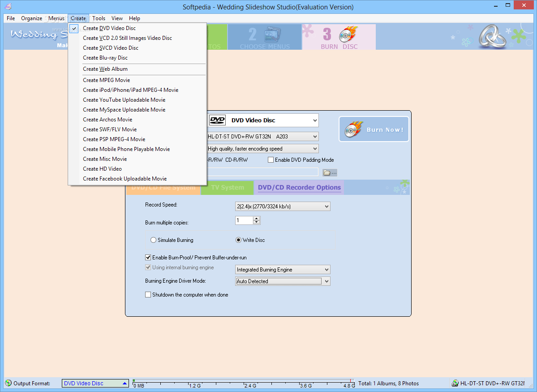Click the output folder path field

coord(262,172)
